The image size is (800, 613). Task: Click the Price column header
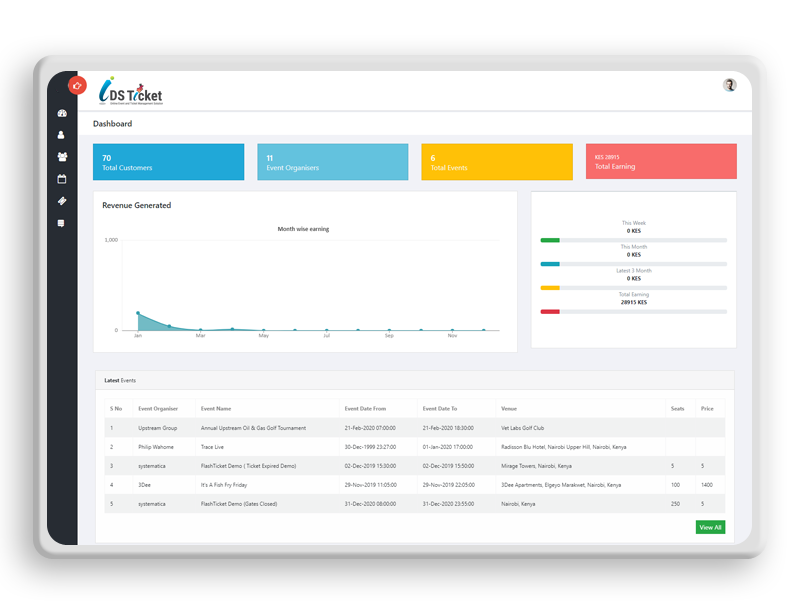[x=707, y=408]
